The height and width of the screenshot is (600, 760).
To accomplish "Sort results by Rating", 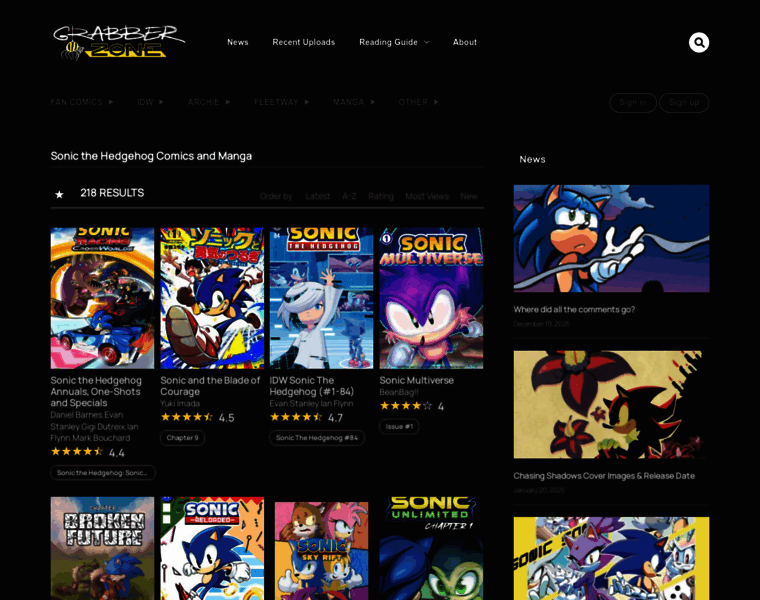I will click(x=381, y=196).
